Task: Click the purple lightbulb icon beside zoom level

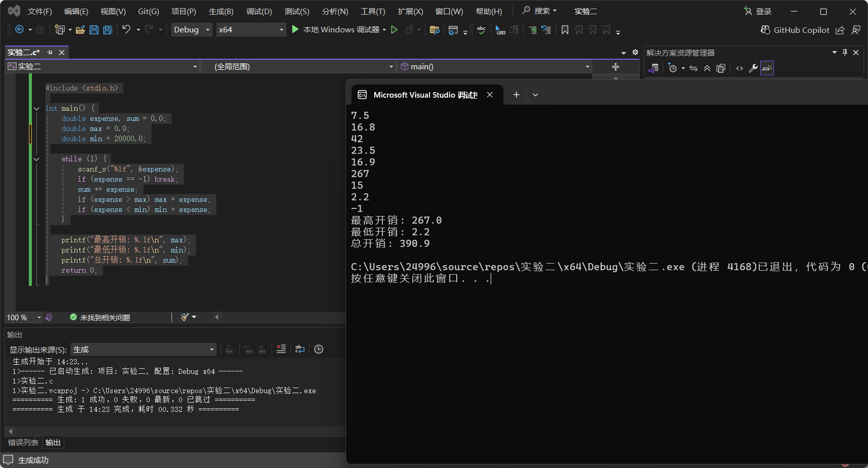Action: (x=49, y=317)
